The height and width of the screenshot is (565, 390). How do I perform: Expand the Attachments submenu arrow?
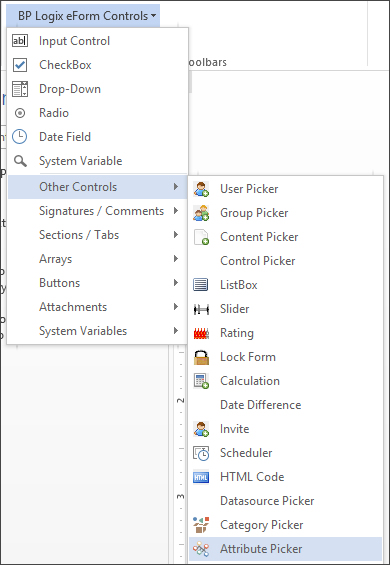point(176,307)
